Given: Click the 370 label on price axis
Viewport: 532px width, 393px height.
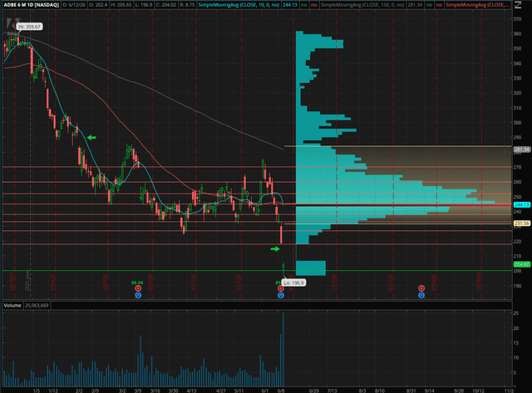Looking at the screenshot, I should (517, 19).
